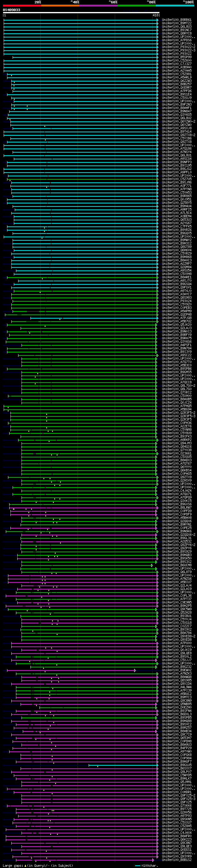
Task: Click the UniRef100_Q653H7 label
Action: coord(177,738)
